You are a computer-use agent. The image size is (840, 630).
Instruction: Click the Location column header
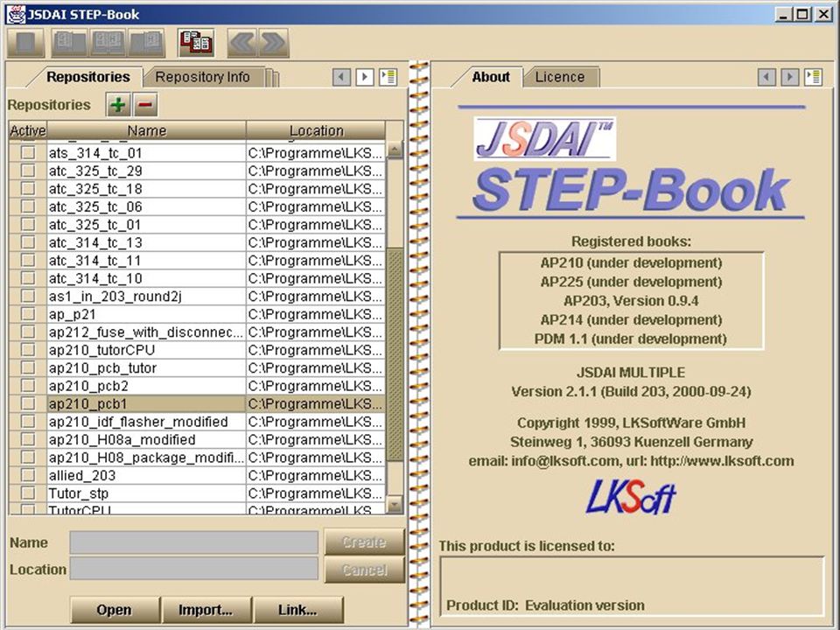click(316, 130)
